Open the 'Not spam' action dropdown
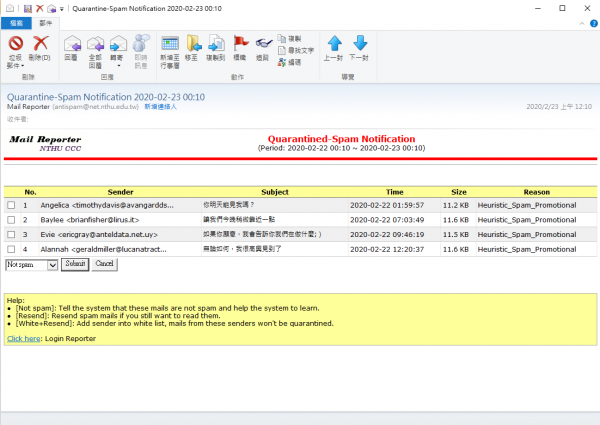Image resolution: width=600 pixels, height=425 pixels. (x=31, y=264)
